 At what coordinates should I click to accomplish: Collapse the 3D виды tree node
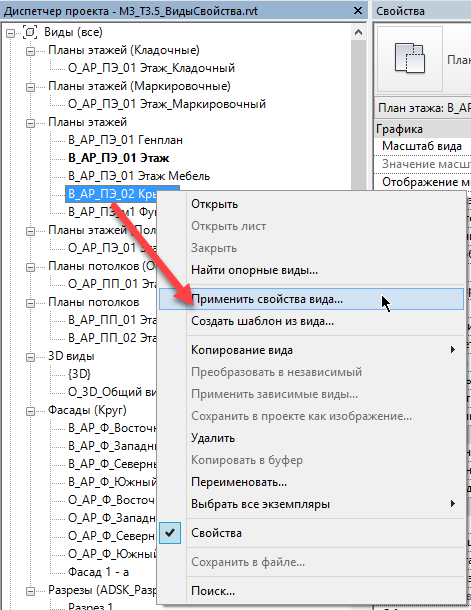[x=30, y=357]
